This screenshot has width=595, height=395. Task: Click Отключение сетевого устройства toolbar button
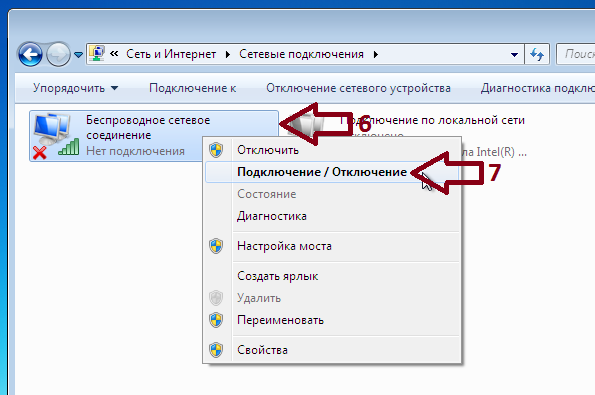point(358,88)
